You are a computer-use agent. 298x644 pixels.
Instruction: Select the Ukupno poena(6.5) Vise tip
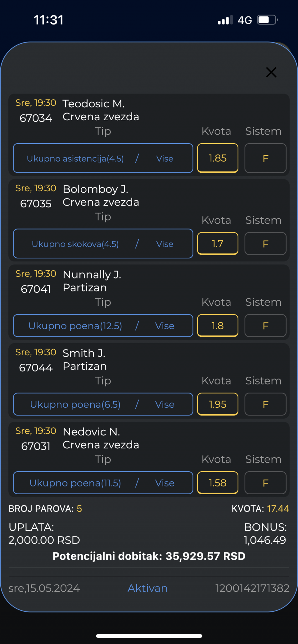click(103, 404)
